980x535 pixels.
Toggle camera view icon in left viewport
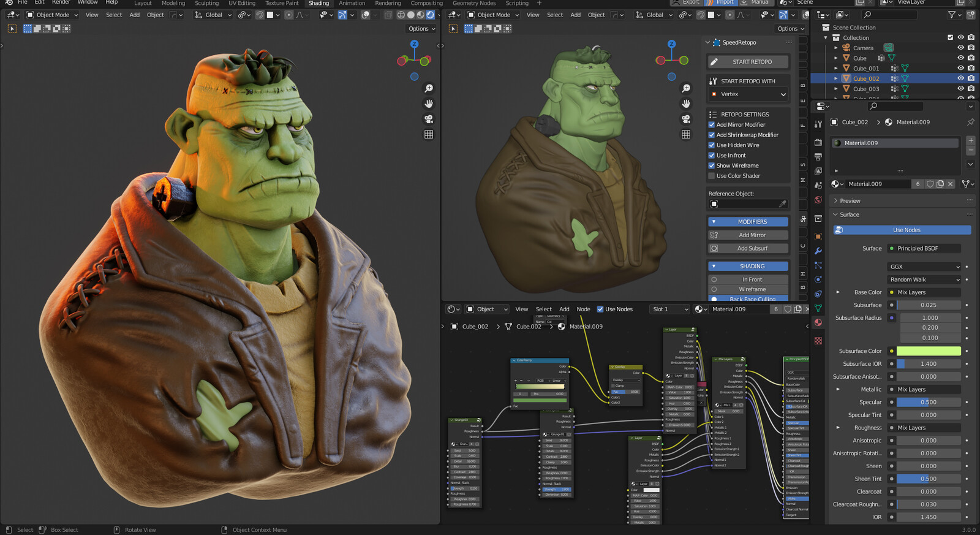tap(429, 119)
